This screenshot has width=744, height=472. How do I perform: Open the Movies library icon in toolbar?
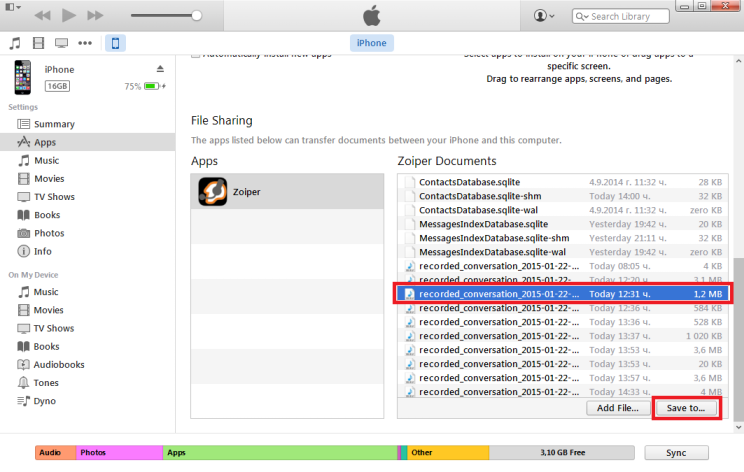38,43
